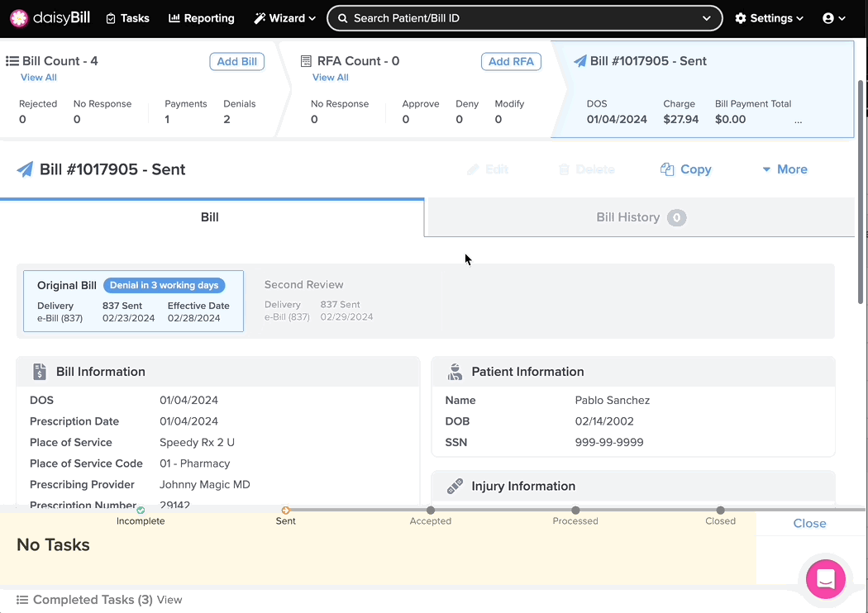
Task: Click the Add RFA button
Action: pyautogui.click(x=511, y=61)
